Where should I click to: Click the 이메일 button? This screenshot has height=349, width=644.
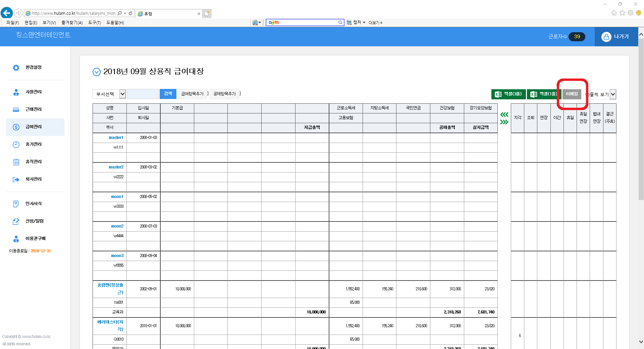coord(572,94)
